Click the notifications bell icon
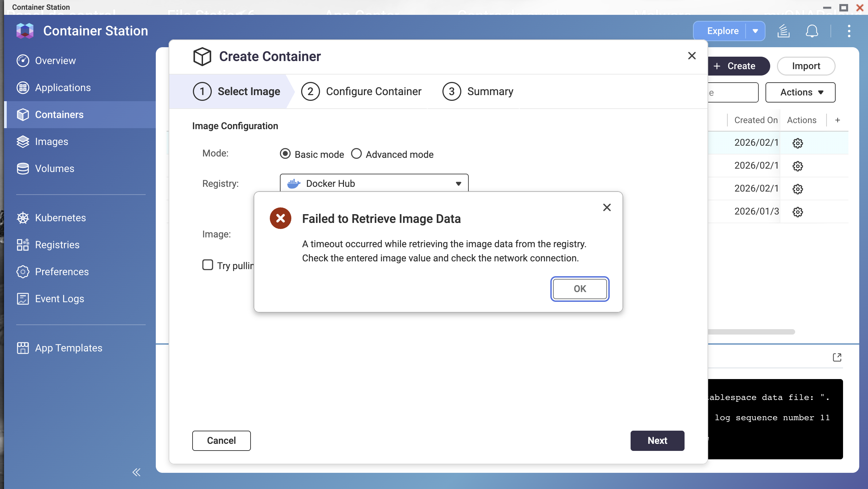The width and height of the screenshot is (868, 489). pyautogui.click(x=812, y=31)
